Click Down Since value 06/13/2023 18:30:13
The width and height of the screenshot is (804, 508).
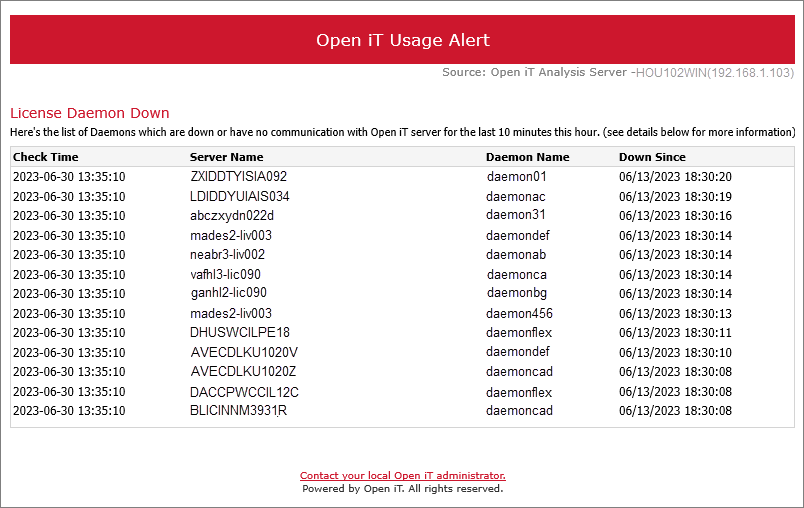pos(675,313)
